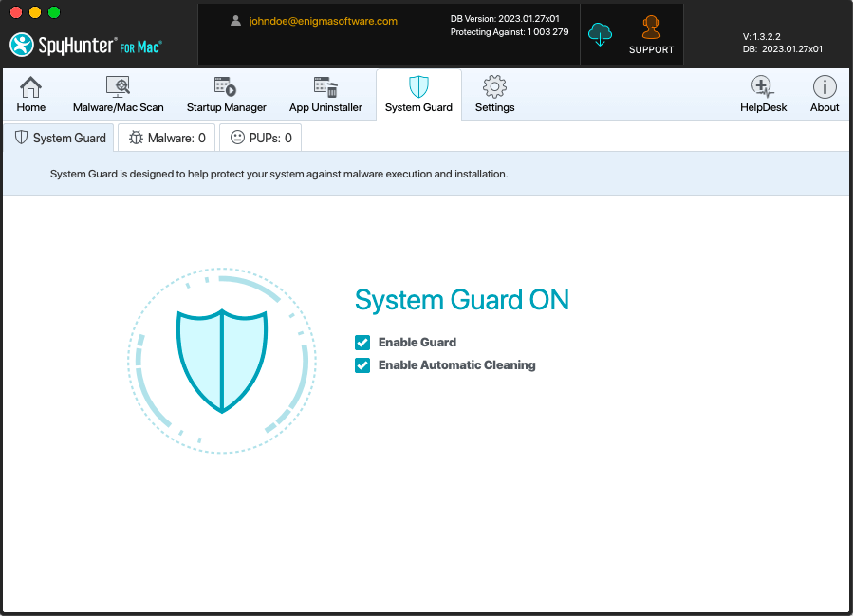Open the HelpDesk panel
The height and width of the screenshot is (616, 853).
(x=763, y=95)
